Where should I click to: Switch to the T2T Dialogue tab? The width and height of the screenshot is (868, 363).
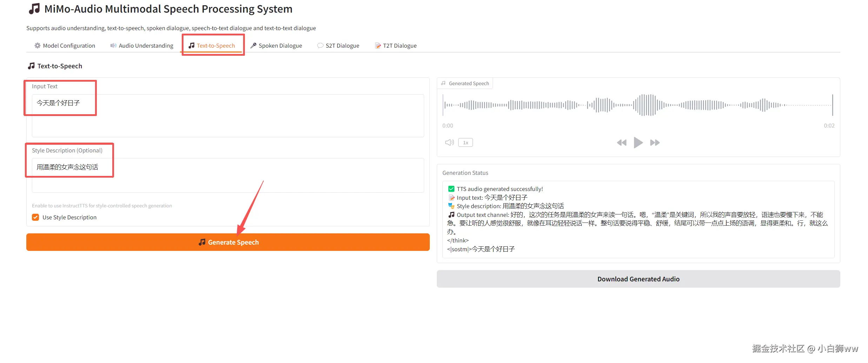tap(396, 46)
